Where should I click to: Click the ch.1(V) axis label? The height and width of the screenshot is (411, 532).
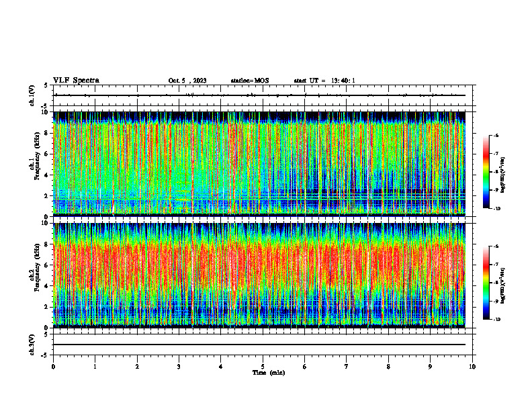point(32,95)
